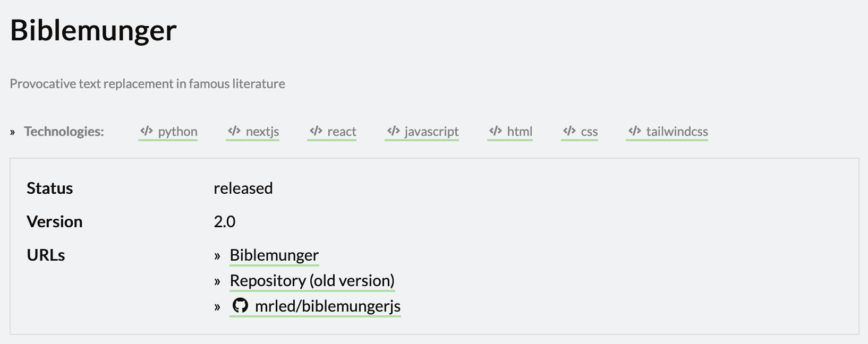Click the code icon beside python

click(x=146, y=131)
